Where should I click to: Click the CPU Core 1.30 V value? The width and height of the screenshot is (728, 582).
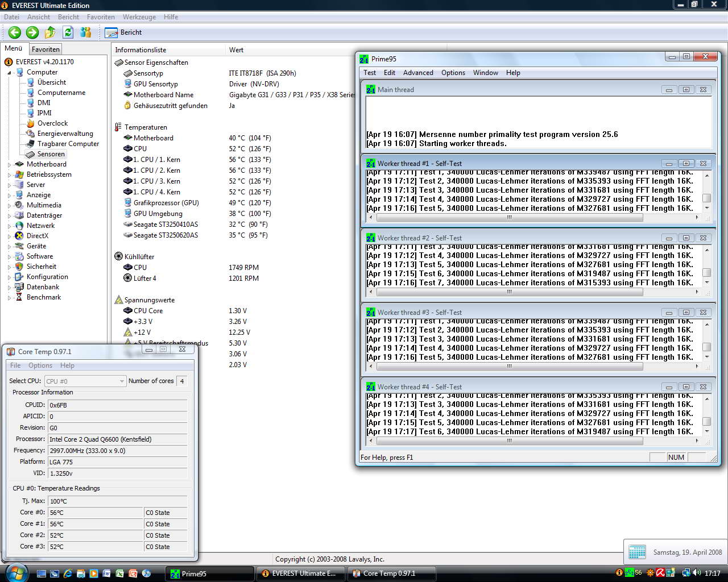pos(238,311)
